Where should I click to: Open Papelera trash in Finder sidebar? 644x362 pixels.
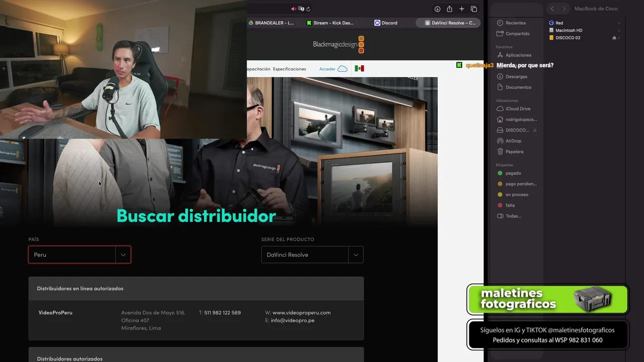pos(510,151)
